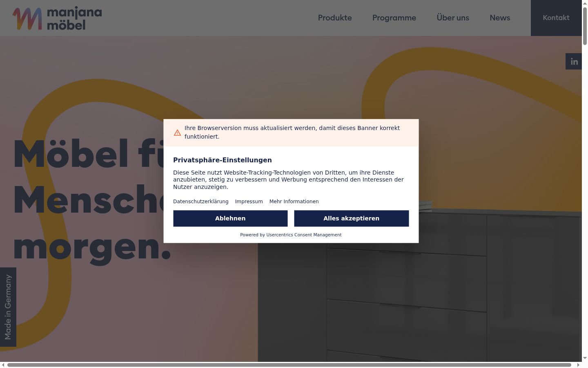Click the Kontakt button
The height and width of the screenshot is (368, 588).
[556, 18]
